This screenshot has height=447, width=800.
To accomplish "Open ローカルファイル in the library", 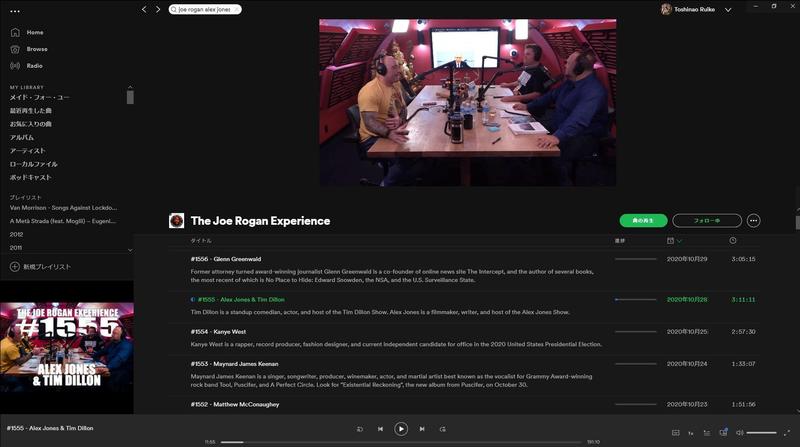I will tap(34, 164).
